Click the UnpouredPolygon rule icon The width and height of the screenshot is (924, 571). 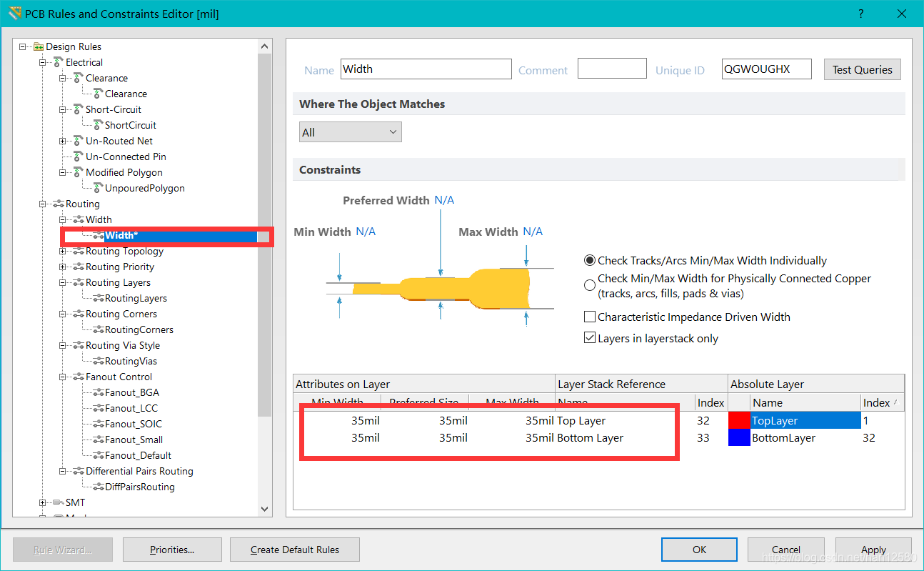pos(98,188)
